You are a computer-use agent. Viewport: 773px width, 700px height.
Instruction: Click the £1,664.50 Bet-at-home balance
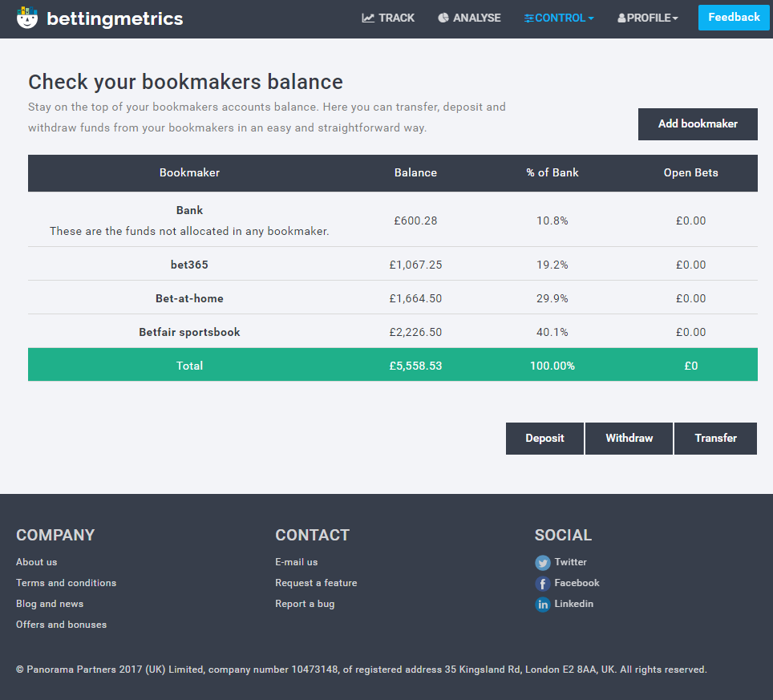[415, 298]
